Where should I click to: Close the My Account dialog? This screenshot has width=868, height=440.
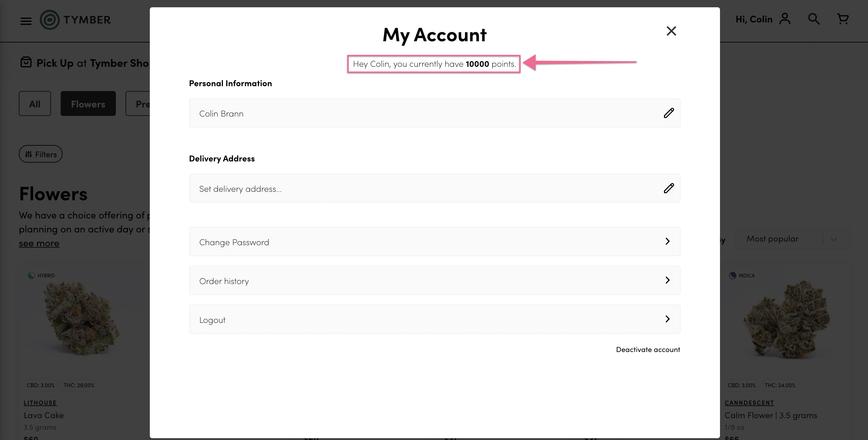point(671,31)
